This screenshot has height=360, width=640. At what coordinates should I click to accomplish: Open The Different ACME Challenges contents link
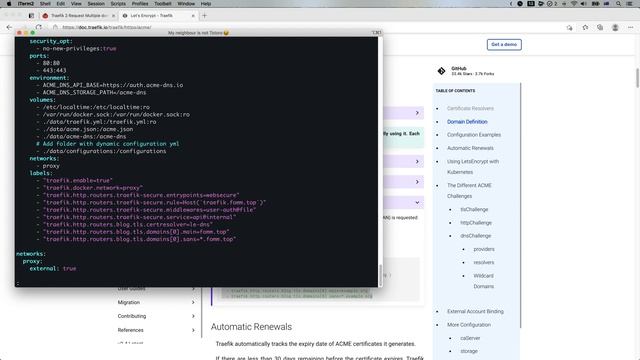pos(469,191)
